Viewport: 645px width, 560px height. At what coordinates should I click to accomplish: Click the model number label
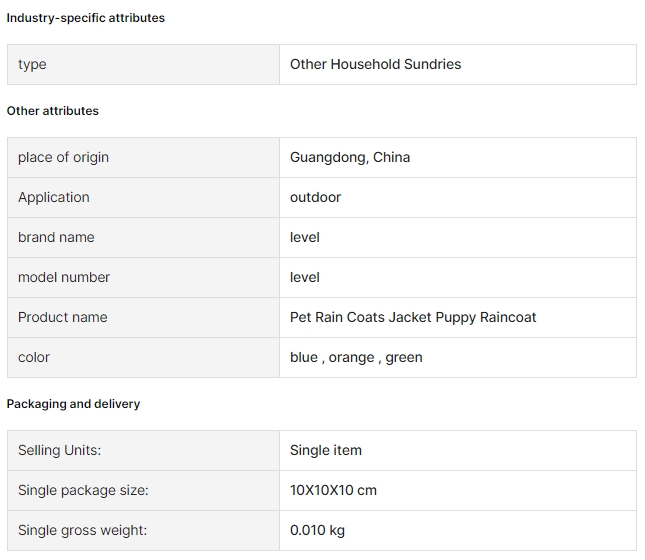click(x=64, y=277)
